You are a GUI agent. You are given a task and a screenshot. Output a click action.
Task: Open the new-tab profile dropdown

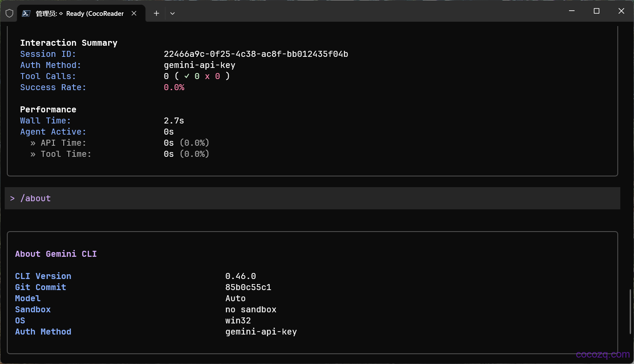[x=172, y=13]
